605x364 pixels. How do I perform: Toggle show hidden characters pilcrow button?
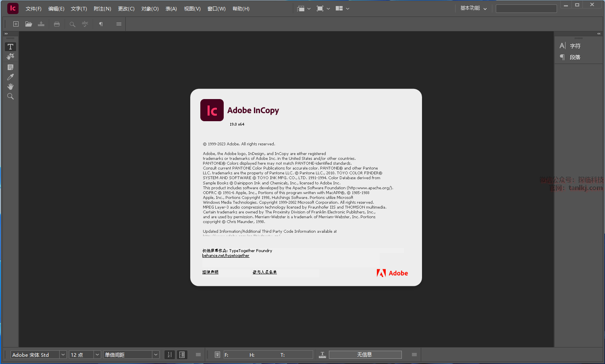click(x=101, y=24)
